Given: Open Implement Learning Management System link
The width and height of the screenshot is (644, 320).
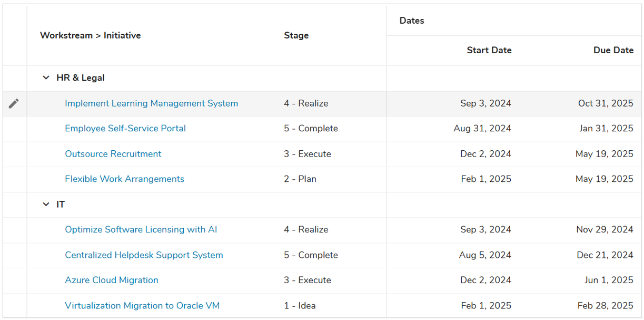Looking at the screenshot, I should tap(151, 103).
